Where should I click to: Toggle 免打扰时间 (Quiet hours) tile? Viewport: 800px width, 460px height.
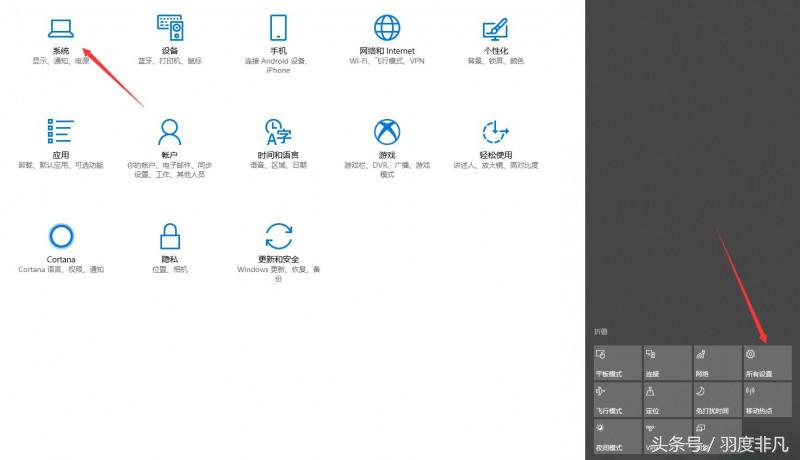(x=717, y=400)
